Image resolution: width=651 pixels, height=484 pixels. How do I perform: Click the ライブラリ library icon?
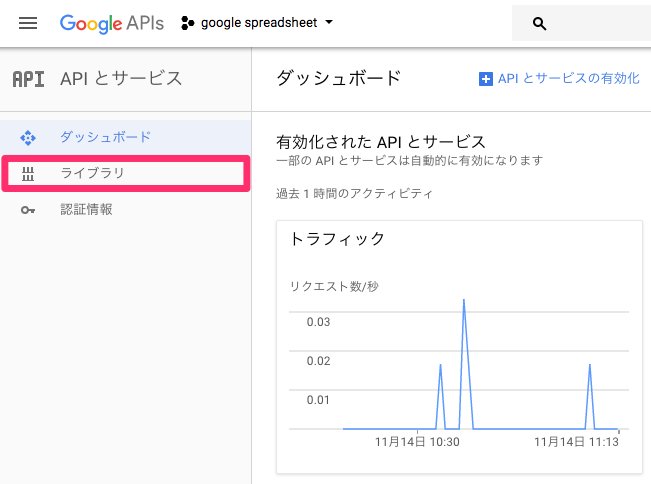(x=28, y=174)
